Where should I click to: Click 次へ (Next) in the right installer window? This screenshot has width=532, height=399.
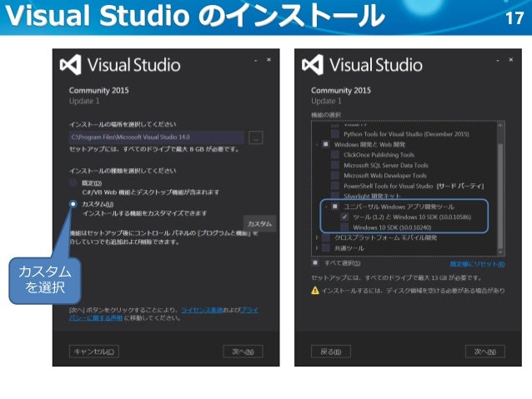[484, 352]
